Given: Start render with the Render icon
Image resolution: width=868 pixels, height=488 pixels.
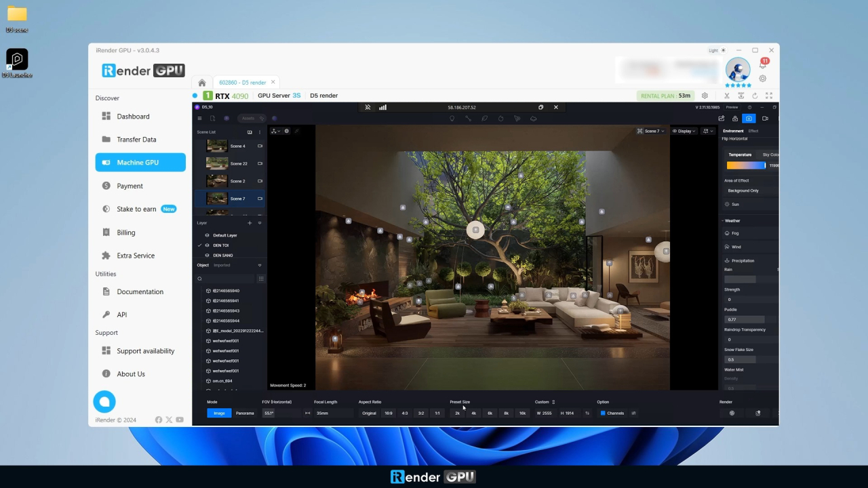Looking at the screenshot, I should pyautogui.click(x=732, y=413).
